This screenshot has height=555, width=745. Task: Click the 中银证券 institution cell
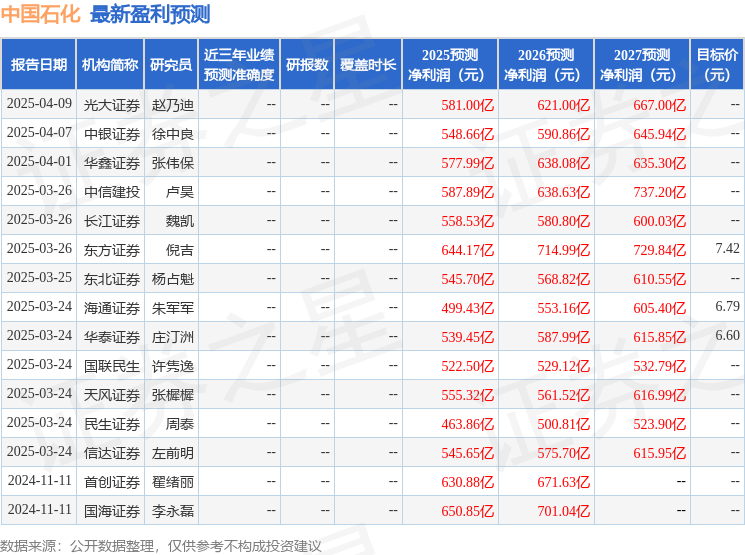[x=112, y=134]
